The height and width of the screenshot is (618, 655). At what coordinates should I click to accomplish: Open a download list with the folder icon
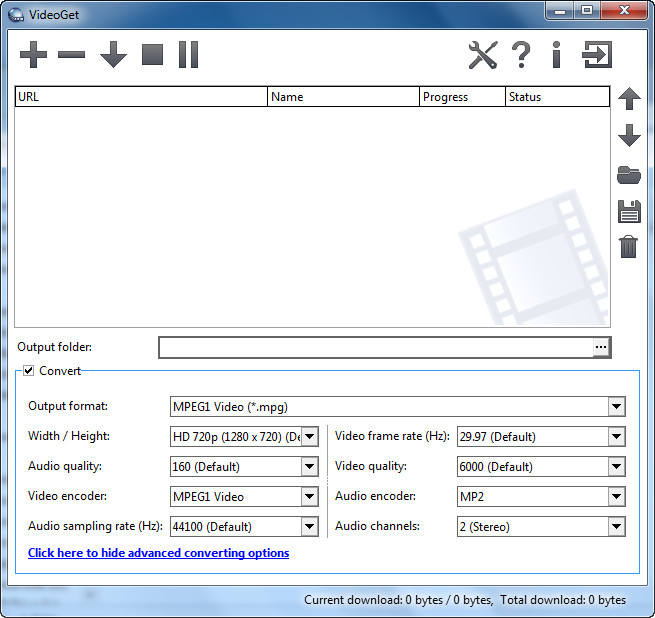tap(629, 175)
